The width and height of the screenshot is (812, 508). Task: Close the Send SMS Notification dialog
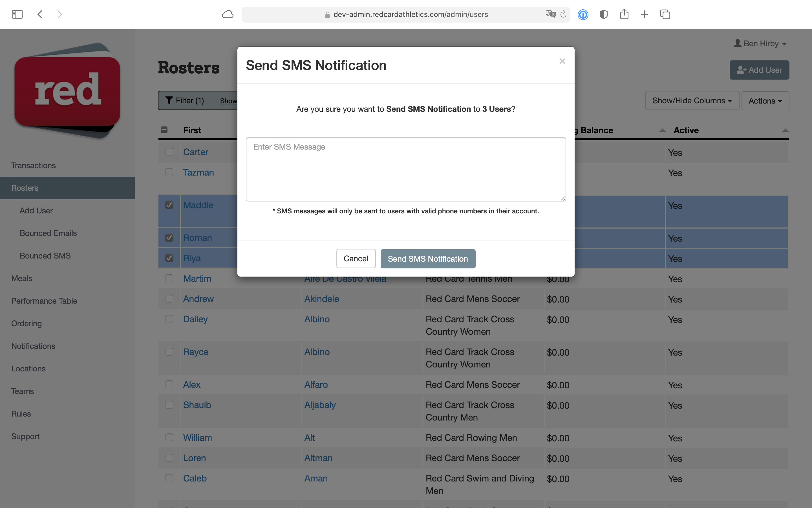click(562, 61)
